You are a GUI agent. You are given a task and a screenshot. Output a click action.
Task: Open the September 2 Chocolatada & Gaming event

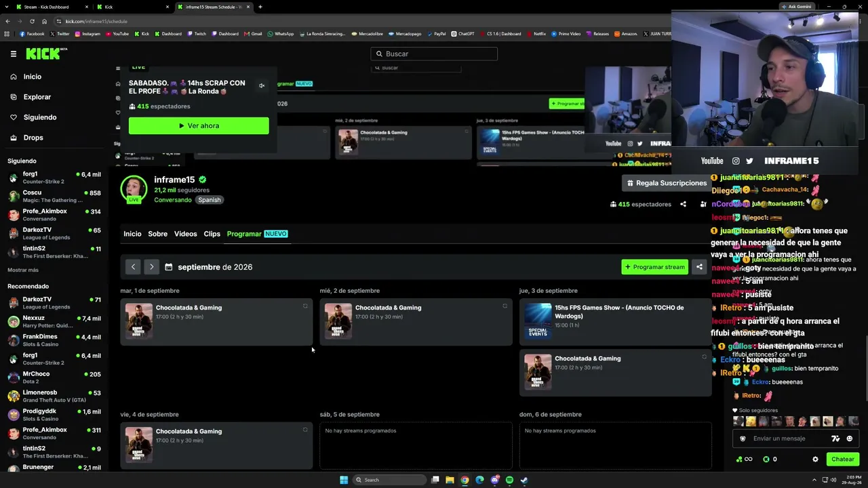pyautogui.click(x=416, y=321)
